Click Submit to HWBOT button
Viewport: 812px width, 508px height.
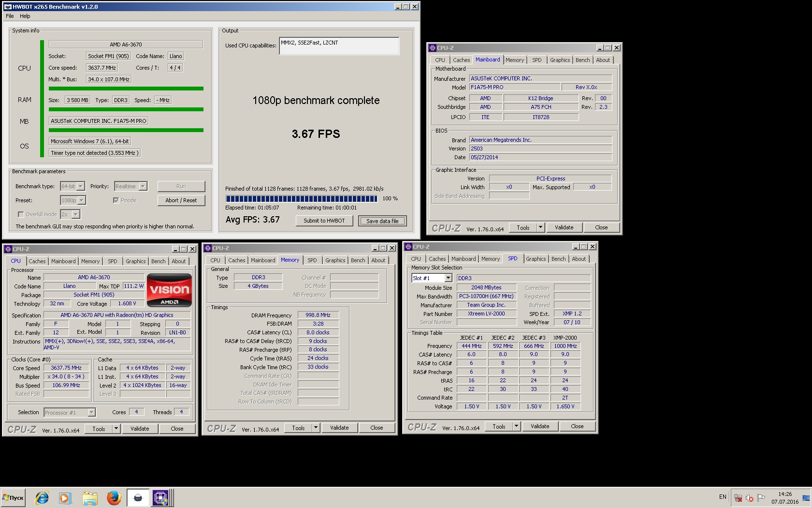(324, 221)
